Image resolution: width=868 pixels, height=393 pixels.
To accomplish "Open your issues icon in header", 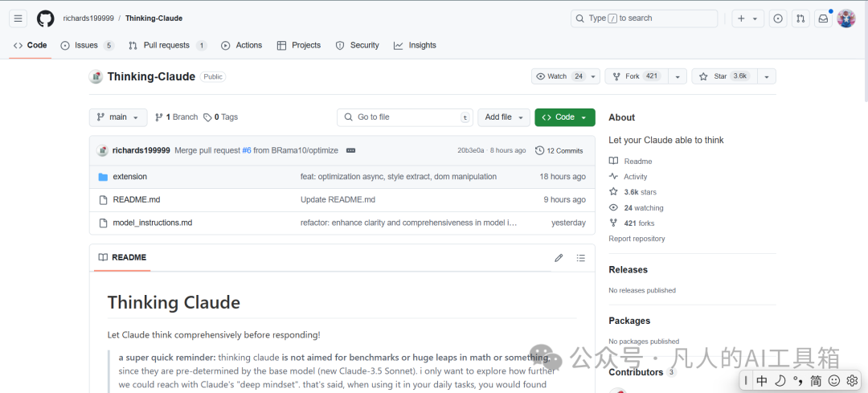I will [x=778, y=18].
